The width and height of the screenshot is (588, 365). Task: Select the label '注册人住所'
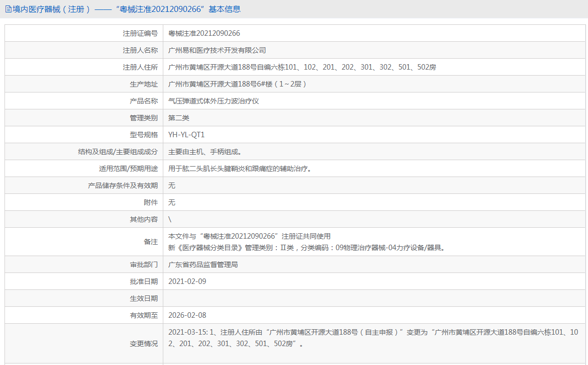click(x=140, y=67)
